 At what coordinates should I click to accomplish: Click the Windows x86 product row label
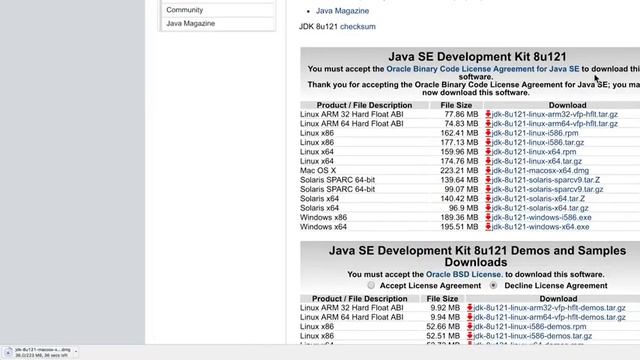[x=323, y=218]
